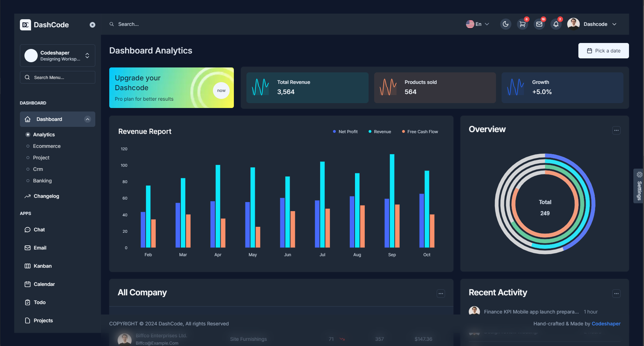Click the Codeshaper workspace avatar

[31, 56]
